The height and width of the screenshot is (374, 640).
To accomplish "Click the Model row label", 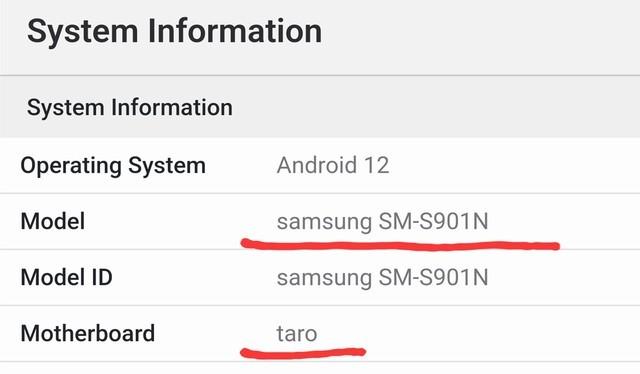I will click(53, 221).
